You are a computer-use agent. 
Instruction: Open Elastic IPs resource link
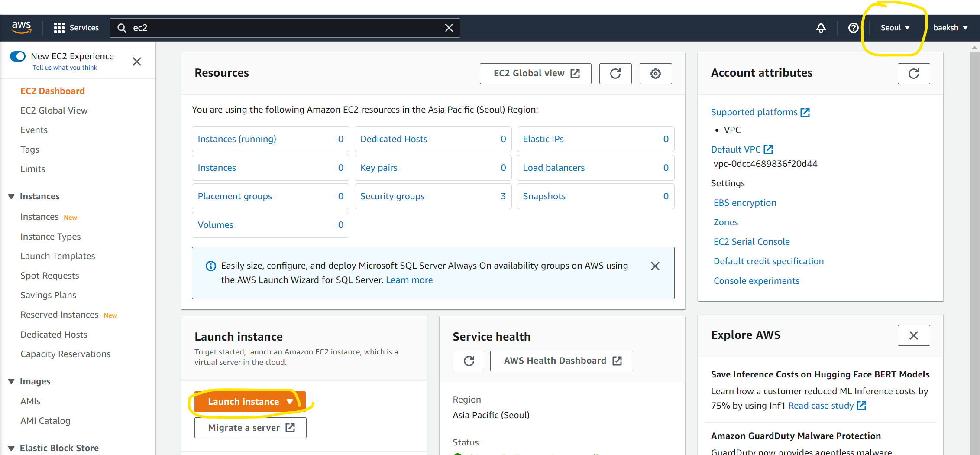click(543, 139)
